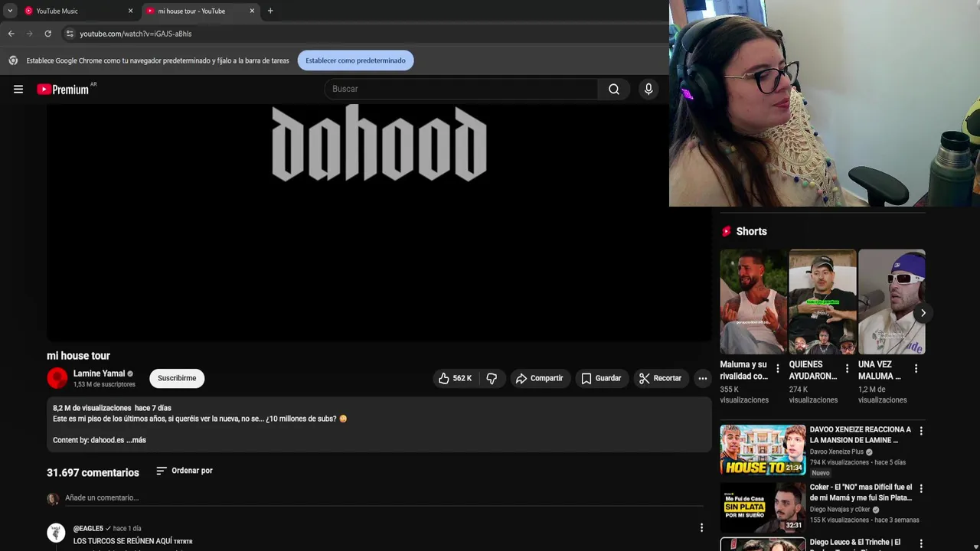Reload the current page

tap(47, 34)
